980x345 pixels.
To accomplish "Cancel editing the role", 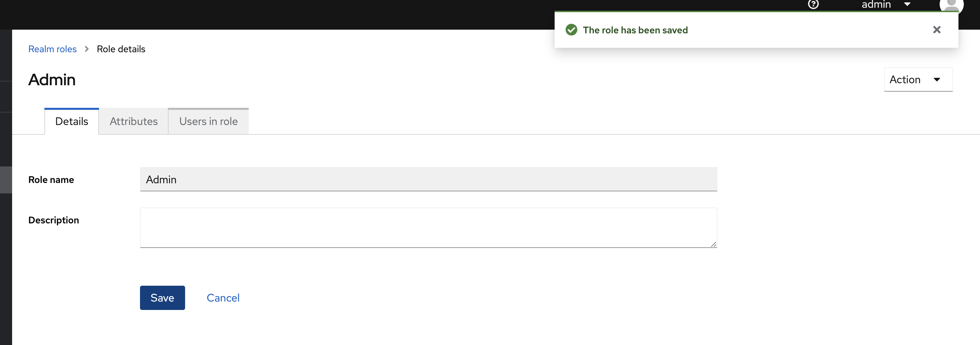I will pos(223,298).
